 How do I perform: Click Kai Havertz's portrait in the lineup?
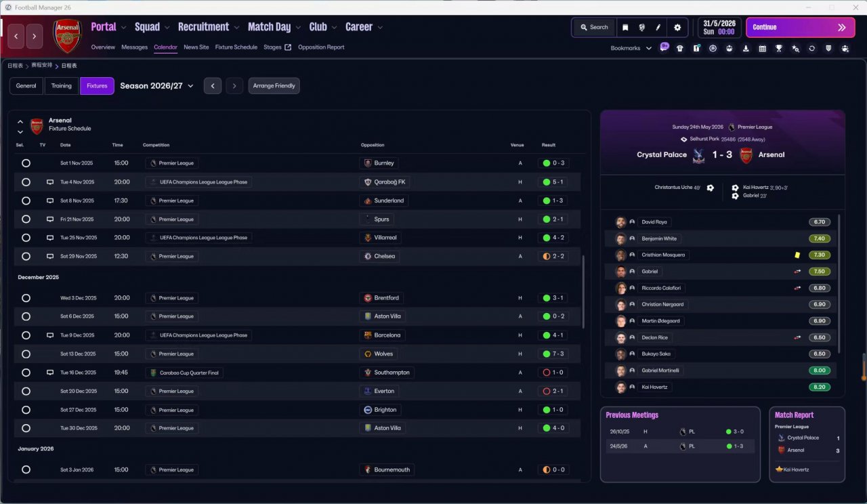620,387
